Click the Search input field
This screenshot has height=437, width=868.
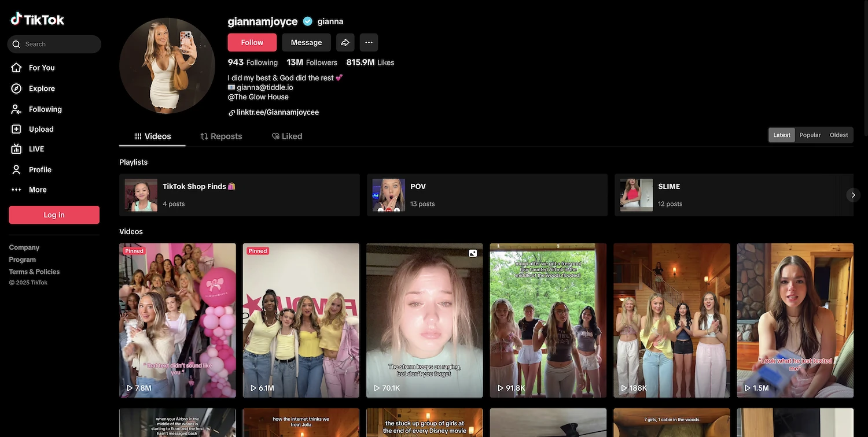(x=58, y=44)
